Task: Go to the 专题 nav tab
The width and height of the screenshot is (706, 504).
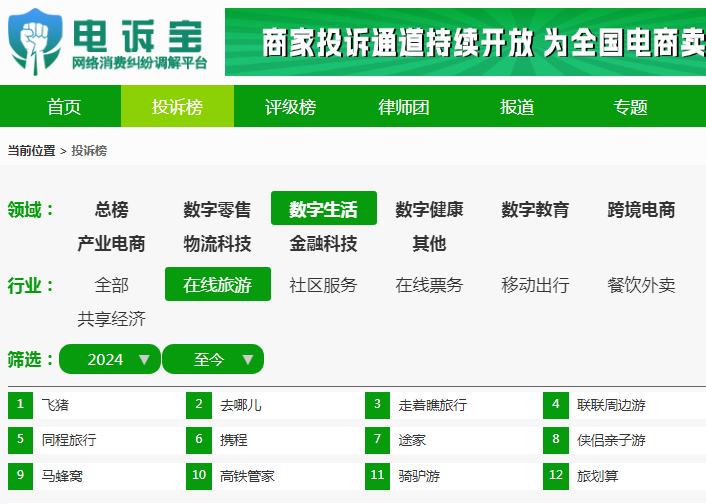Action: (630, 106)
